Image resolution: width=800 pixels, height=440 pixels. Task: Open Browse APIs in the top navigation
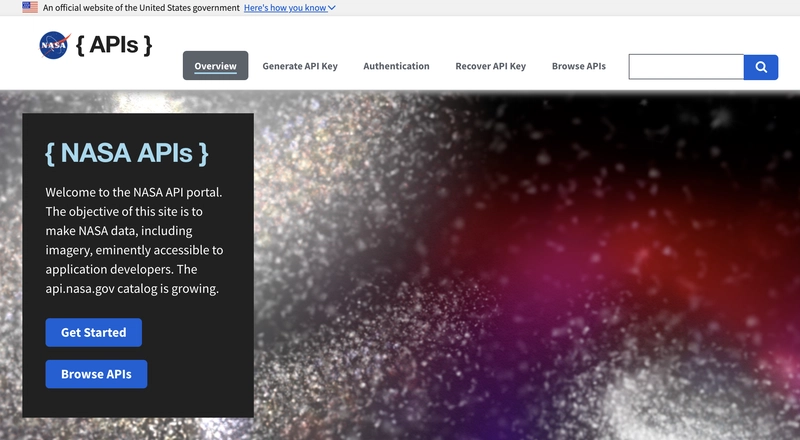coord(579,66)
